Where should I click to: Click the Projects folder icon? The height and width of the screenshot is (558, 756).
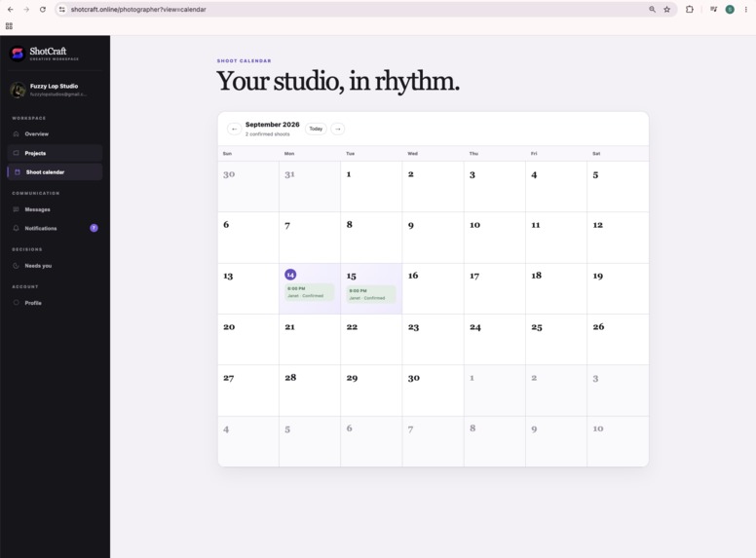(16, 153)
